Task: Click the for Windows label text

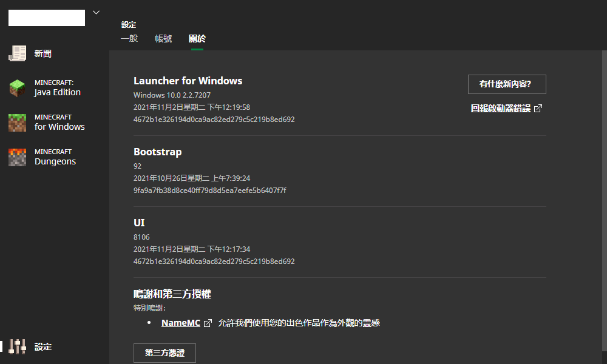Action: (x=59, y=127)
